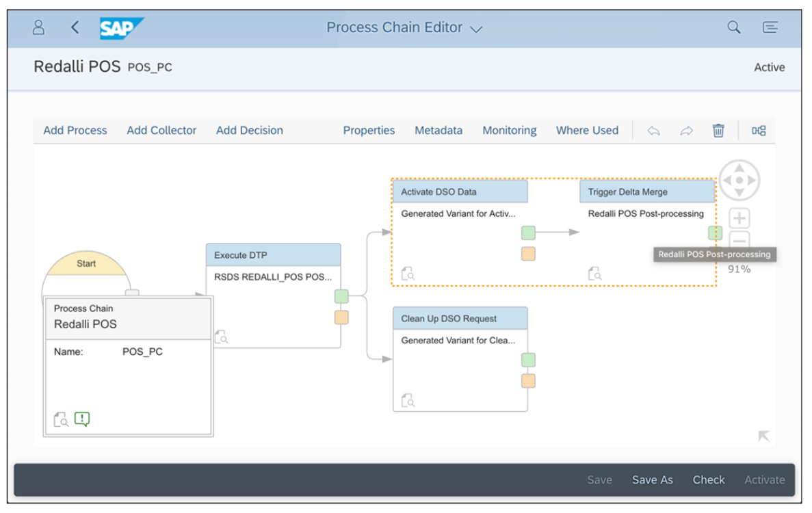The width and height of the screenshot is (812, 513).
Task: Delete selected step with the trash icon
Action: click(718, 130)
